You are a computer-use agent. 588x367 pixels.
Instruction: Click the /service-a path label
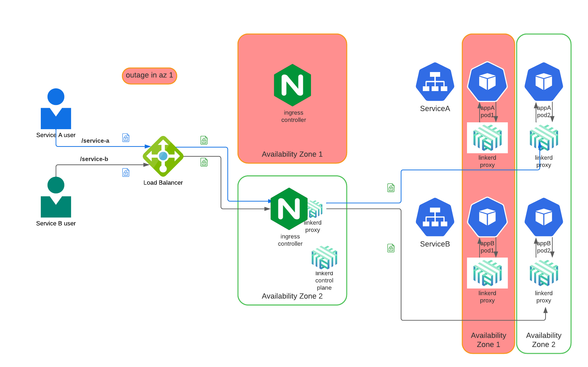coord(95,141)
